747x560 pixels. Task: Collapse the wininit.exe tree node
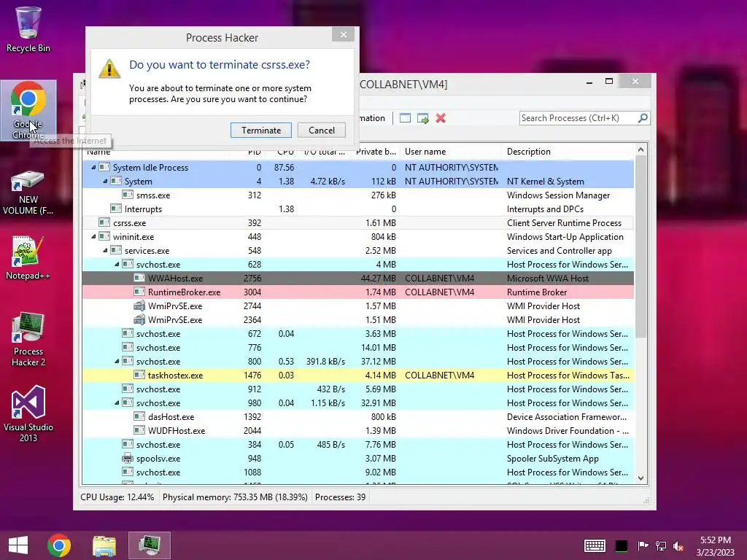pos(93,237)
